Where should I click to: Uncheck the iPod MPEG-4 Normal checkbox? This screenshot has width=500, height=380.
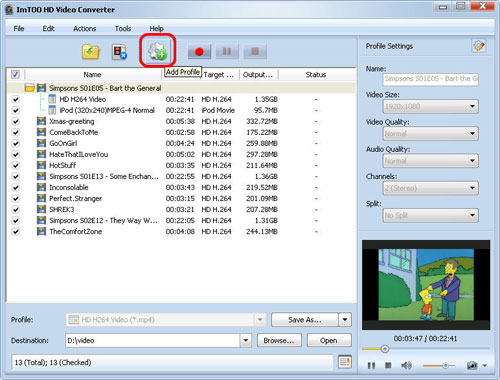point(16,110)
